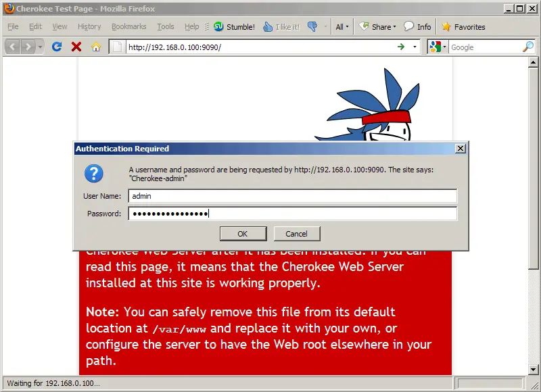Viewport: 541px width, 392px height.
Task: Click the scrollbar up arrow
Action: [534, 62]
